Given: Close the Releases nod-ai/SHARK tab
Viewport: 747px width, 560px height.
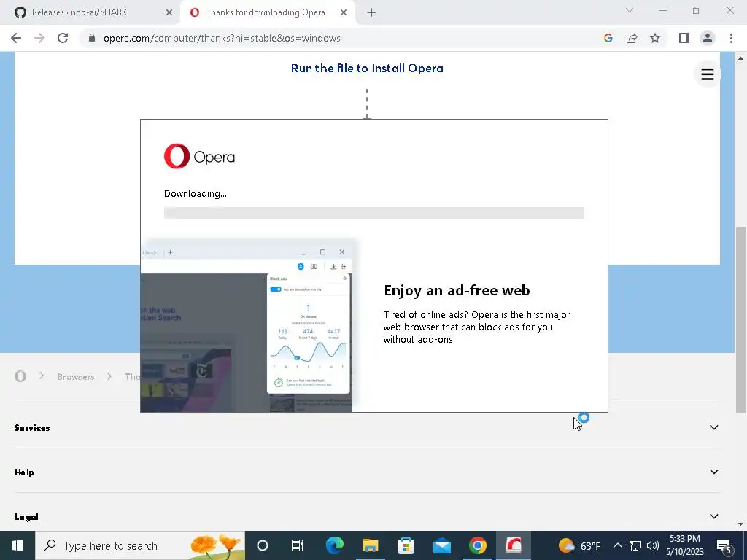Looking at the screenshot, I should [169, 12].
